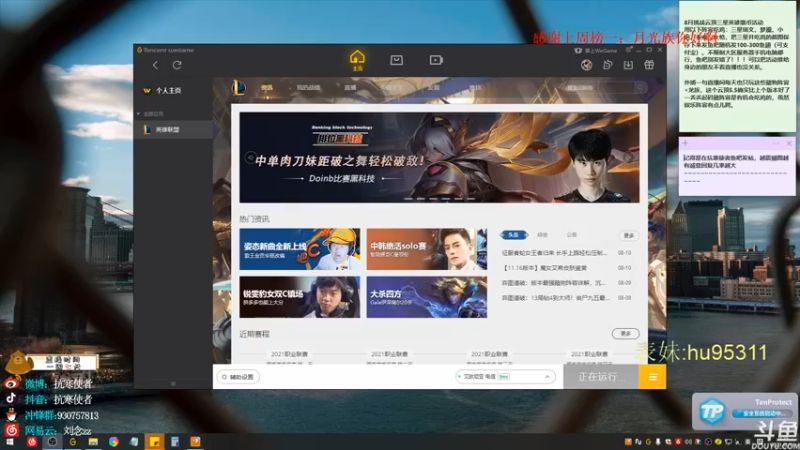Show previous banner with left arrow

coord(249,157)
